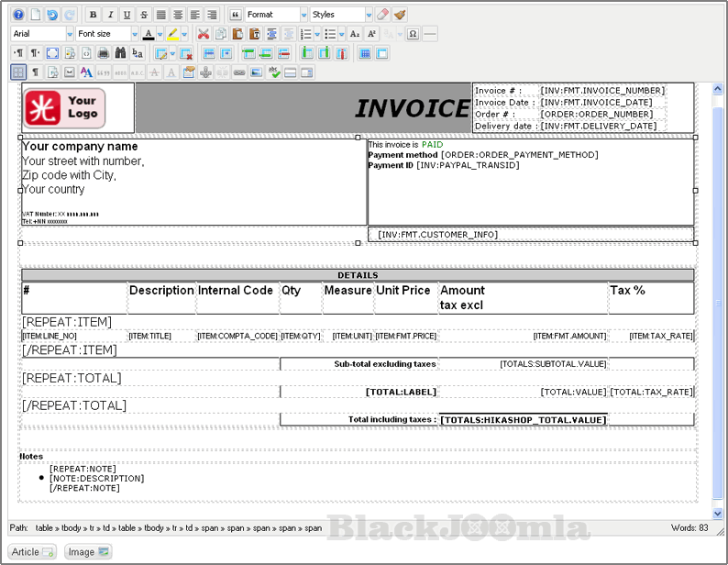Viewport: 728px width, 565px height.
Task: Open the Format dropdown
Action: [x=276, y=15]
